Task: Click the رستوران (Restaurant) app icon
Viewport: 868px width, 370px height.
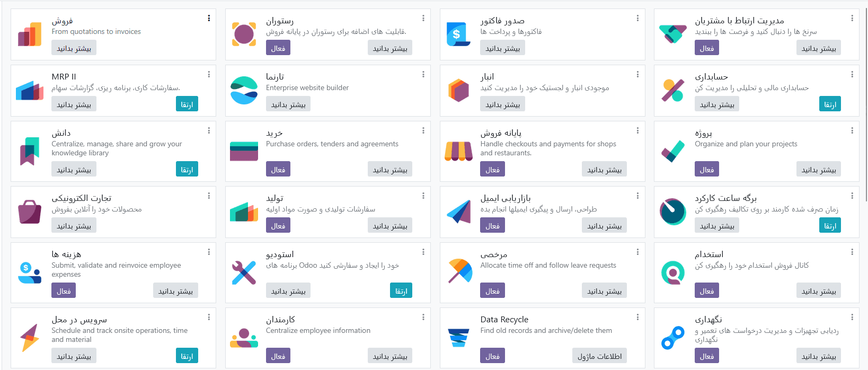Action: coord(244,33)
